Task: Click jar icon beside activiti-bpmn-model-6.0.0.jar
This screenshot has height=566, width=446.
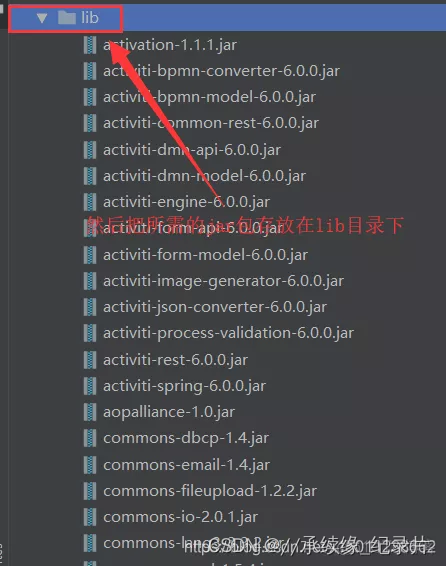Action: [90, 97]
